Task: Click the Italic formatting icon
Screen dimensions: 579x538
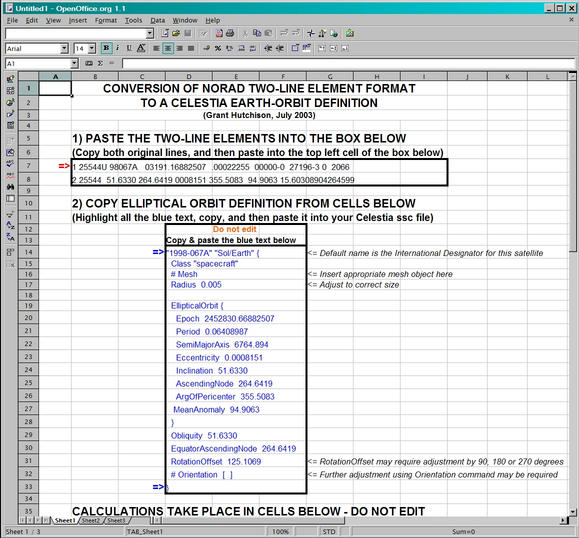Action: tap(118, 48)
